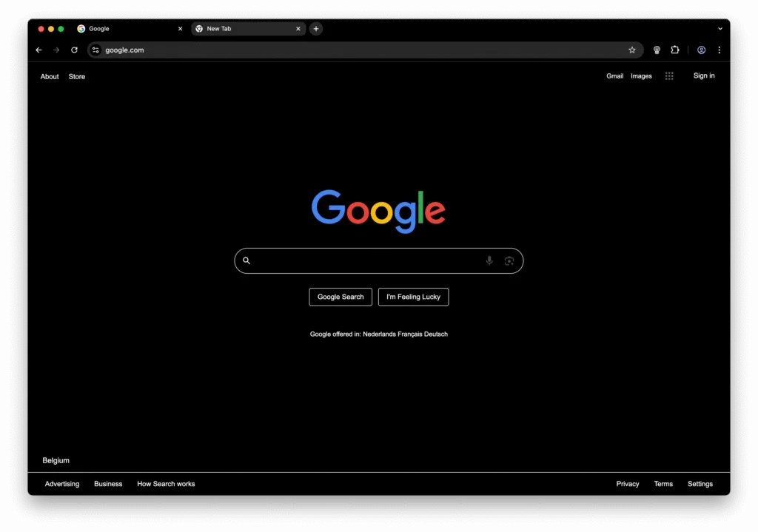Click the Google Search button
The image size is (758, 532).
pos(341,297)
